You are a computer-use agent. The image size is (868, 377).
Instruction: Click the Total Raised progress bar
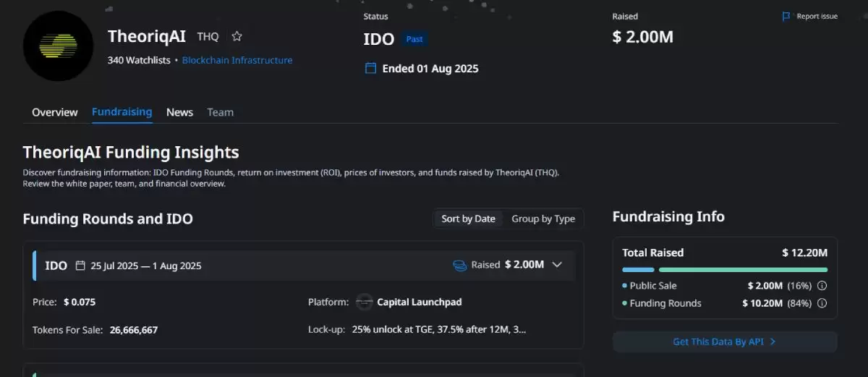pos(724,269)
